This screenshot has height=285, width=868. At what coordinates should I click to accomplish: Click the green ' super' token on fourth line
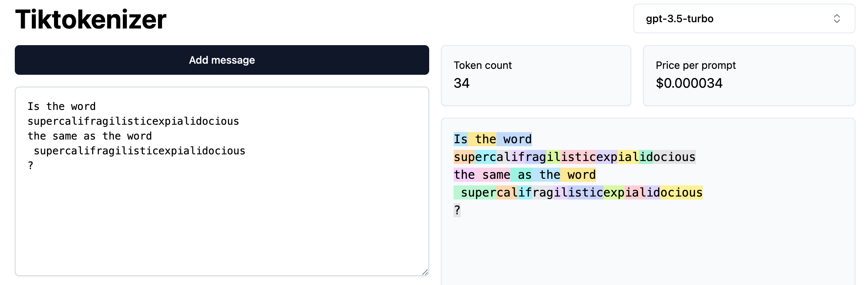pos(475,192)
